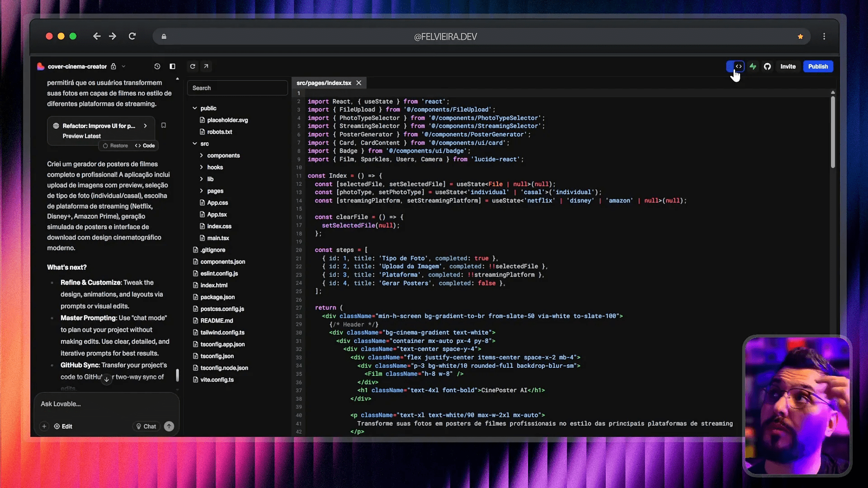
Task: Collapse the public folder
Action: pos(195,108)
